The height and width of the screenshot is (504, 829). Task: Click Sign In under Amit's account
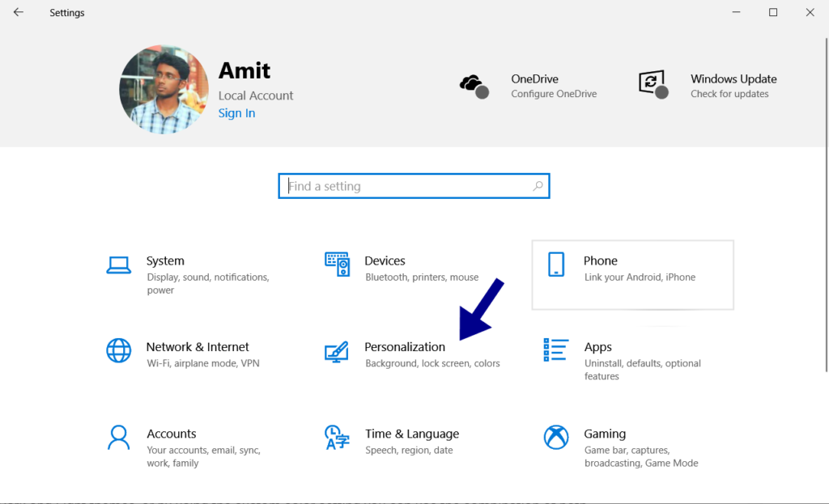pos(236,113)
